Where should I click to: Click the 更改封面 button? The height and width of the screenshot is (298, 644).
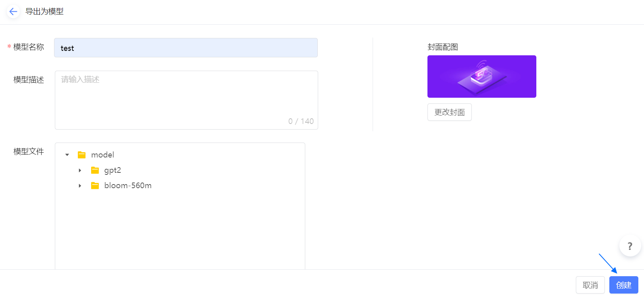pos(449,112)
